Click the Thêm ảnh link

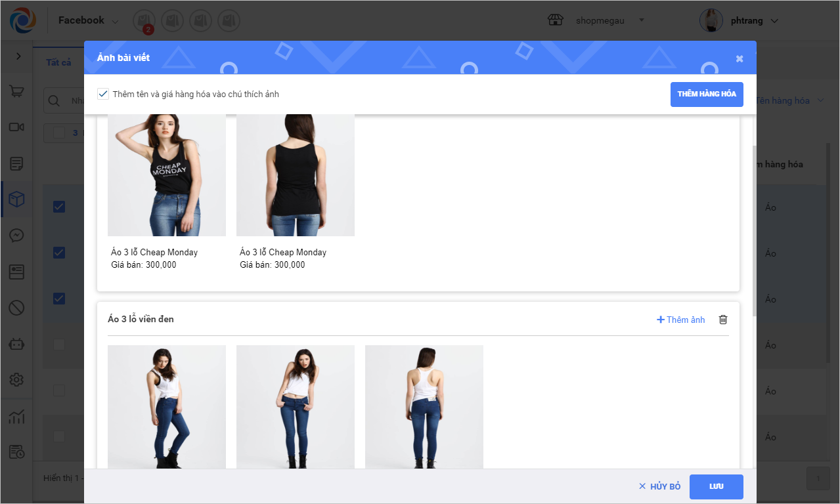[681, 320]
